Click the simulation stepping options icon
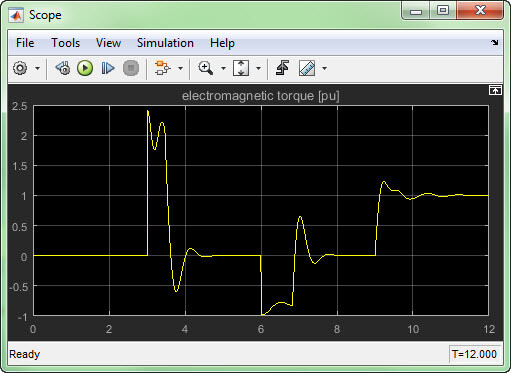This screenshot has height=373, width=511. (x=63, y=68)
